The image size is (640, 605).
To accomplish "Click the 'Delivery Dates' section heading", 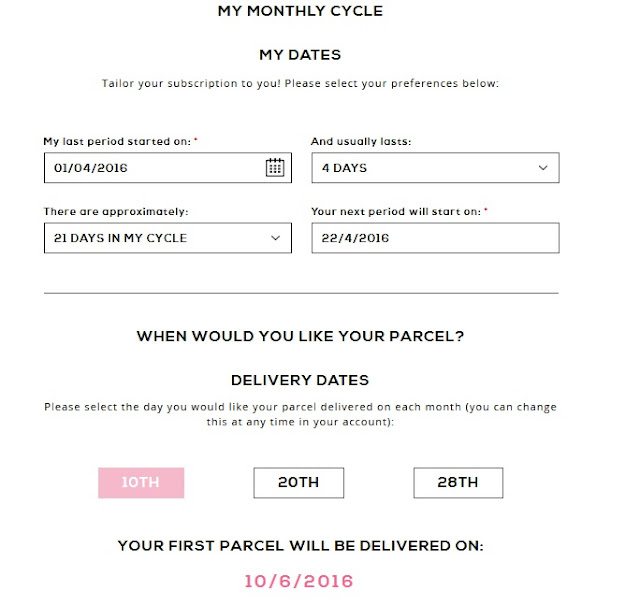I will [x=300, y=380].
